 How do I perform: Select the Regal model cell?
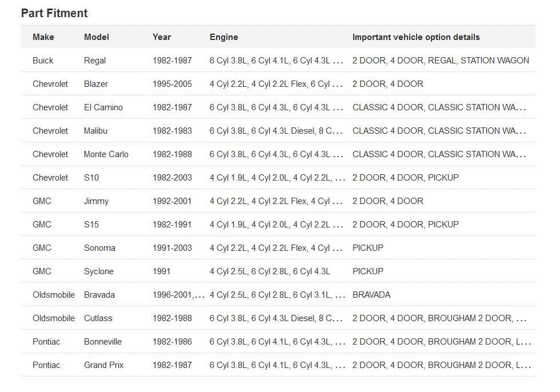(x=95, y=61)
